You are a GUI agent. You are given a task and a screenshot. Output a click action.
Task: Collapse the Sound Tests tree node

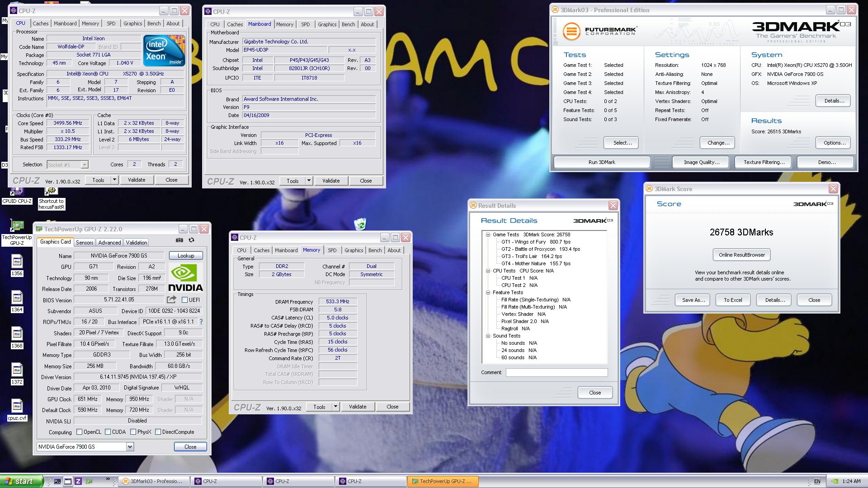[488, 336]
